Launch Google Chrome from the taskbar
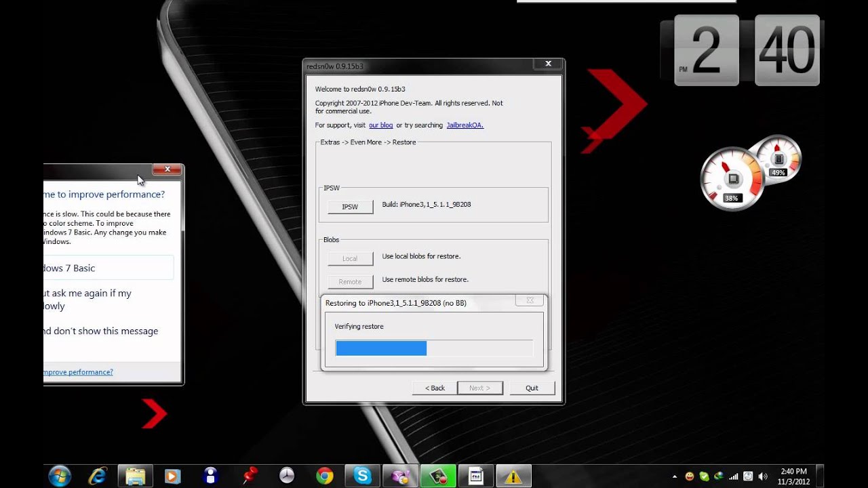This screenshot has height=488, width=868. click(x=324, y=476)
